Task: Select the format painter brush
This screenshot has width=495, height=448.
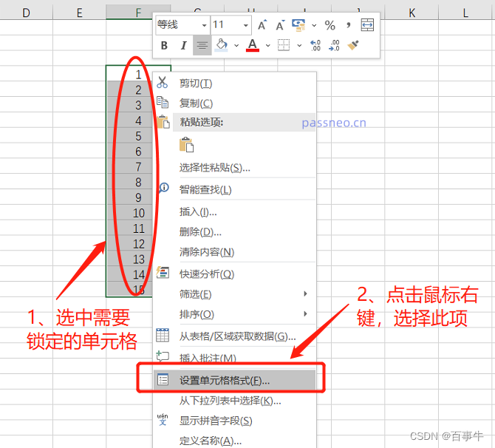Action: (x=353, y=45)
